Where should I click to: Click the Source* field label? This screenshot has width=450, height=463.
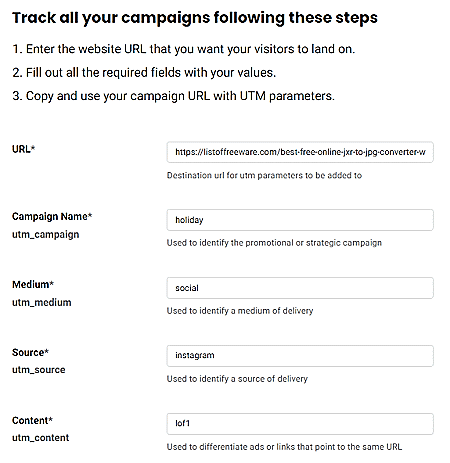tap(30, 353)
